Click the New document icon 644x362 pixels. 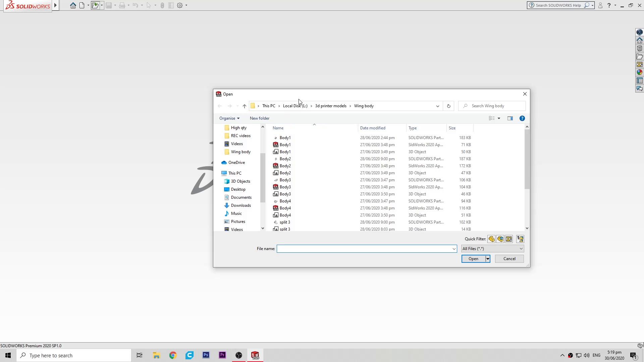point(82,5)
